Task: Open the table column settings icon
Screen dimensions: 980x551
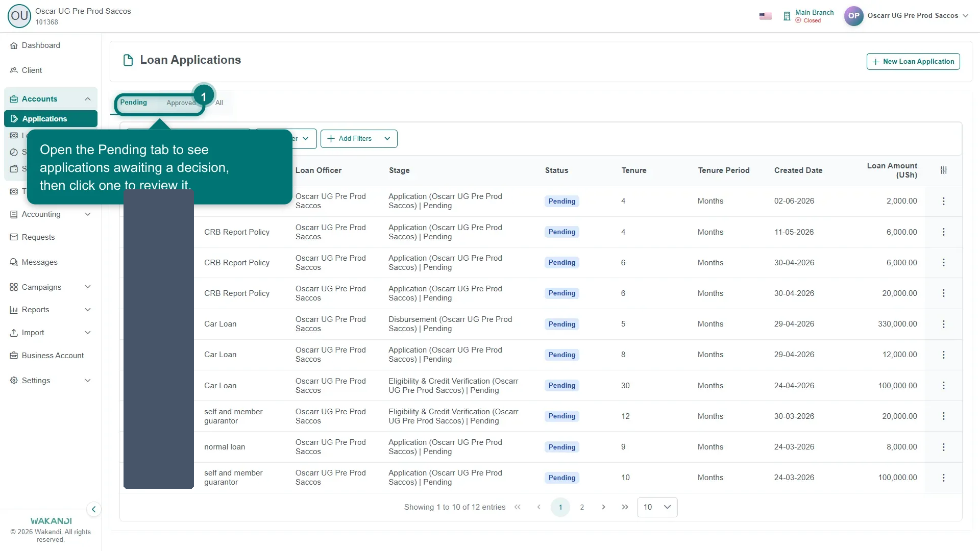Action: [x=944, y=170]
